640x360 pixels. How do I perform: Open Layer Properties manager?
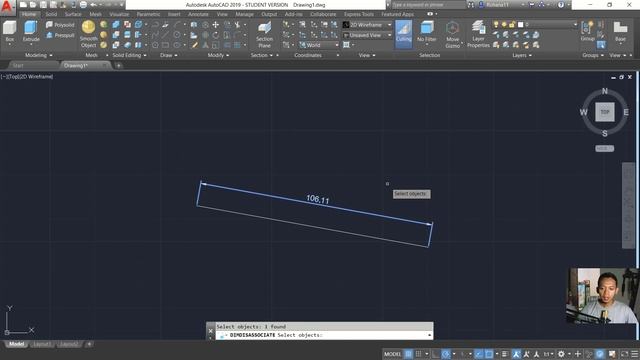[x=478, y=34]
